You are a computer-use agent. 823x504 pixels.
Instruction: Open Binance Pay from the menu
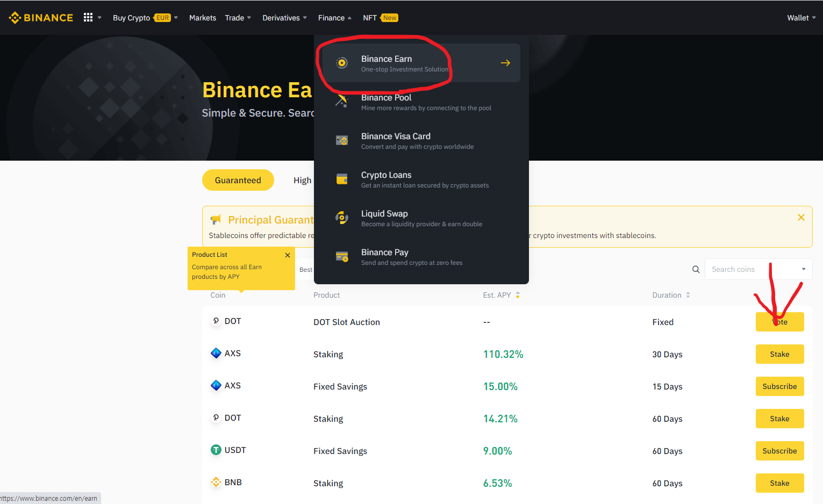pos(421,256)
